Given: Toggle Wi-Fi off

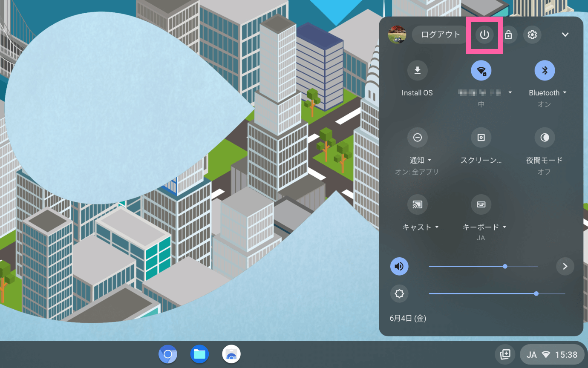Looking at the screenshot, I should click(x=481, y=70).
